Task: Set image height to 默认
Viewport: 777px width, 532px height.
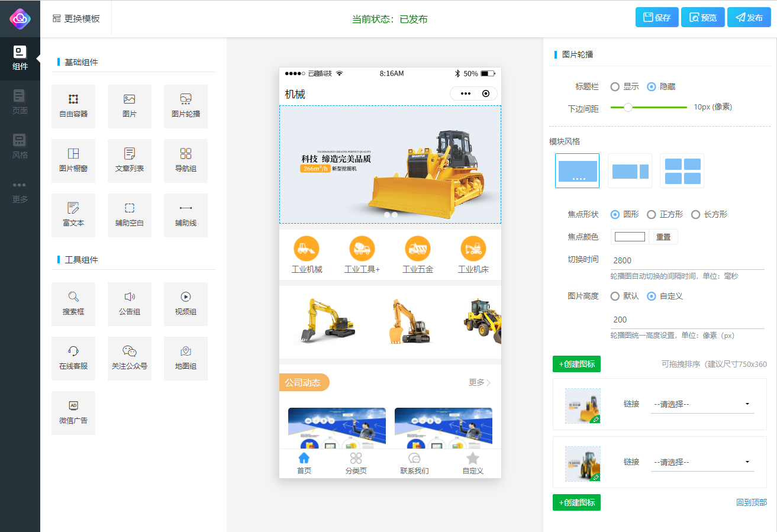Action: point(615,296)
